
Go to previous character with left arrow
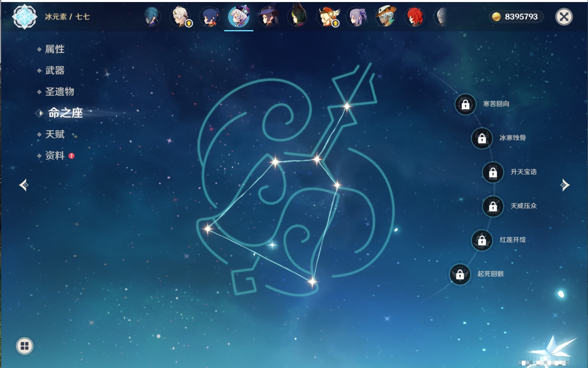click(x=24, y=185)
